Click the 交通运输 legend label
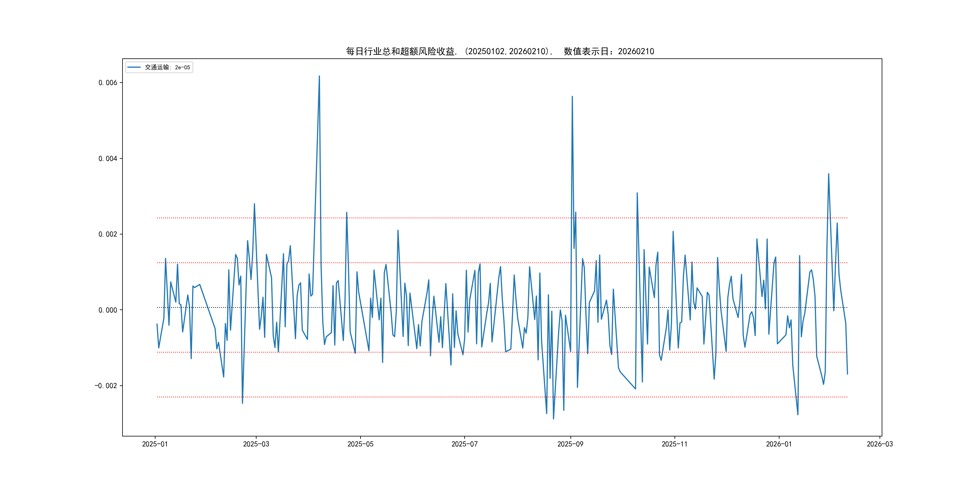Image resolution: width=980 pixels, height=490 pixels. pos(167,67)
